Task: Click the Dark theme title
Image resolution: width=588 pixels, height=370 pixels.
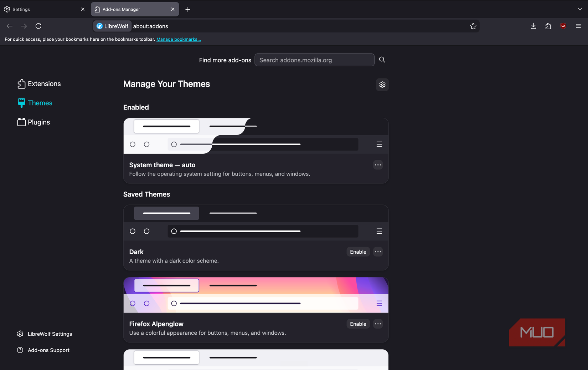Action: pyautogui.click(x=136, y=252)
